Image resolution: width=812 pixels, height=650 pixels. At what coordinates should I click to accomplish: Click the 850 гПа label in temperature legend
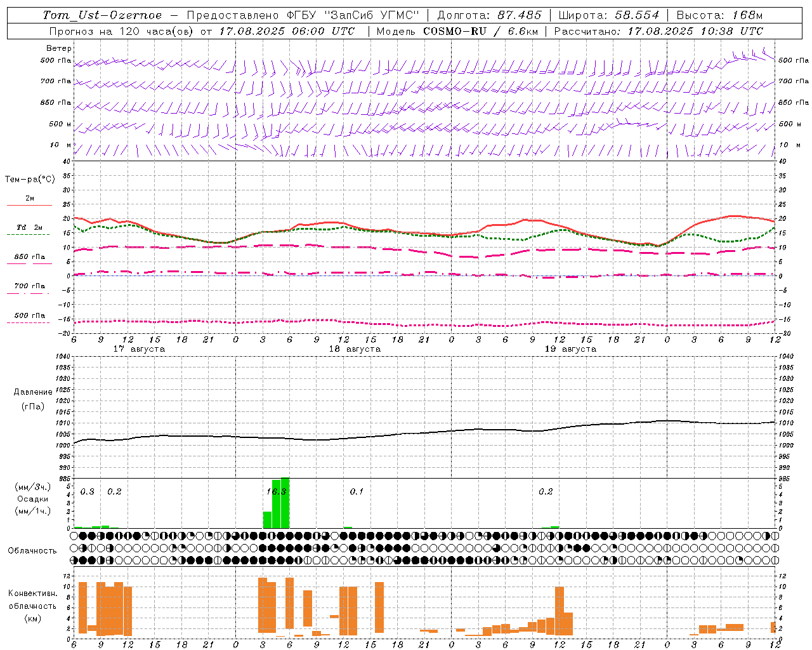click(30, 257)
